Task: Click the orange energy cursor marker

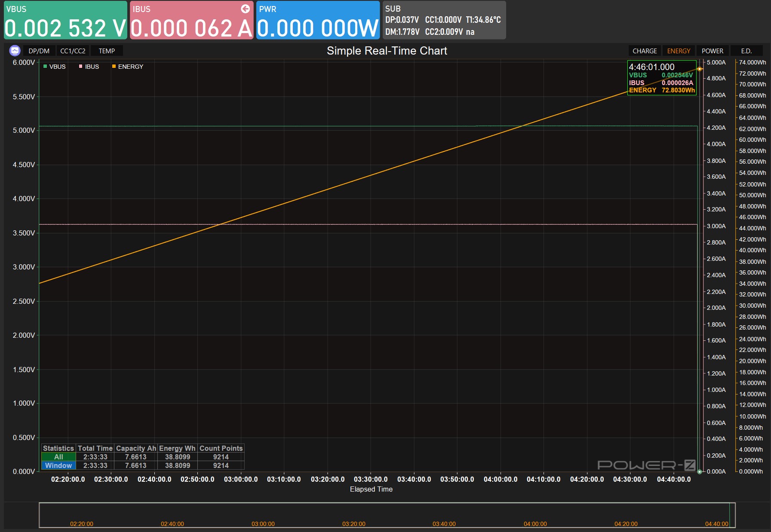Action: point(700,69)
